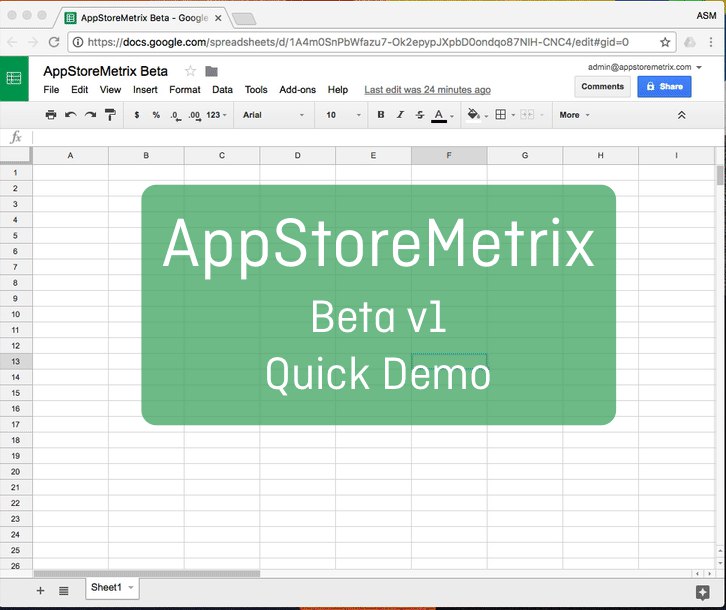Select column F header

coord(449,156)
